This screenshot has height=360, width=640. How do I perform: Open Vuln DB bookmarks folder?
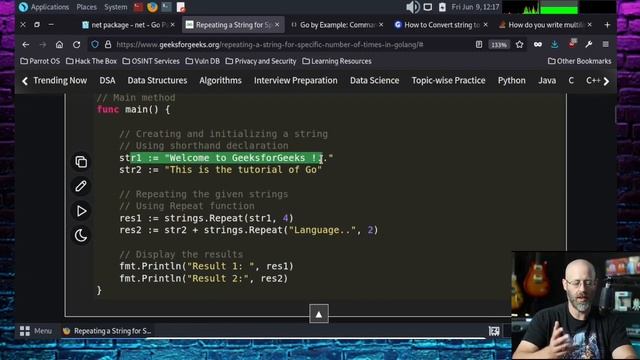point(203,61)
